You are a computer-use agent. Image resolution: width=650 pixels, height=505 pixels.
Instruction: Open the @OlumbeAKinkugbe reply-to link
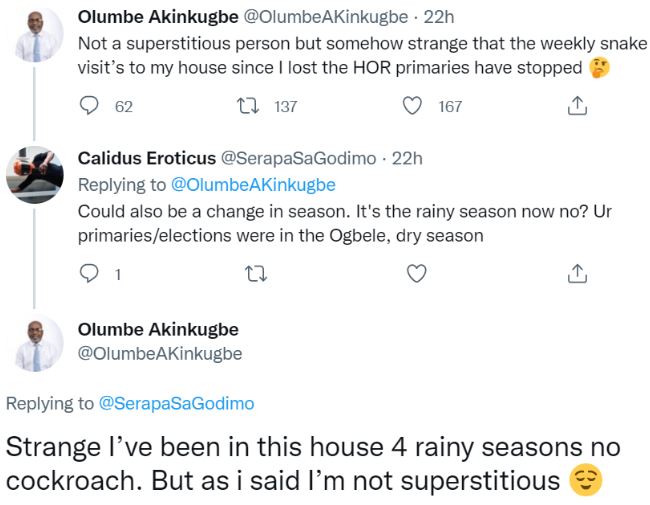point(253,185)
